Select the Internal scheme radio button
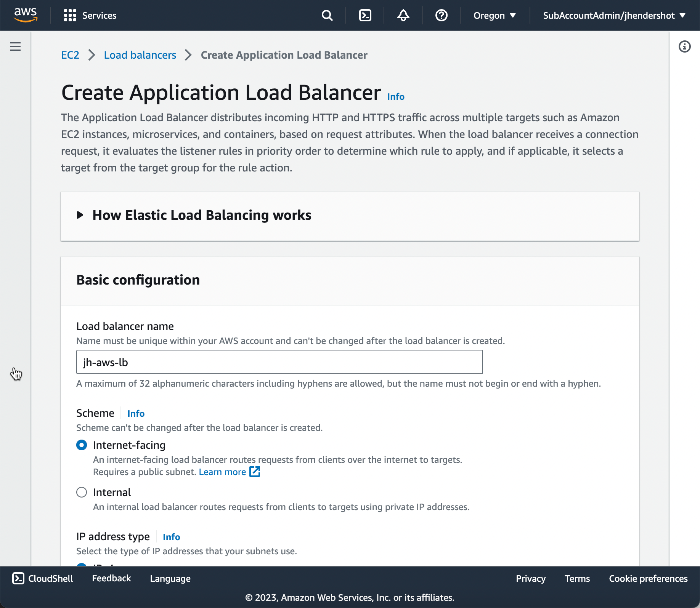Screen dimensions: 700x608 point(82,492)
